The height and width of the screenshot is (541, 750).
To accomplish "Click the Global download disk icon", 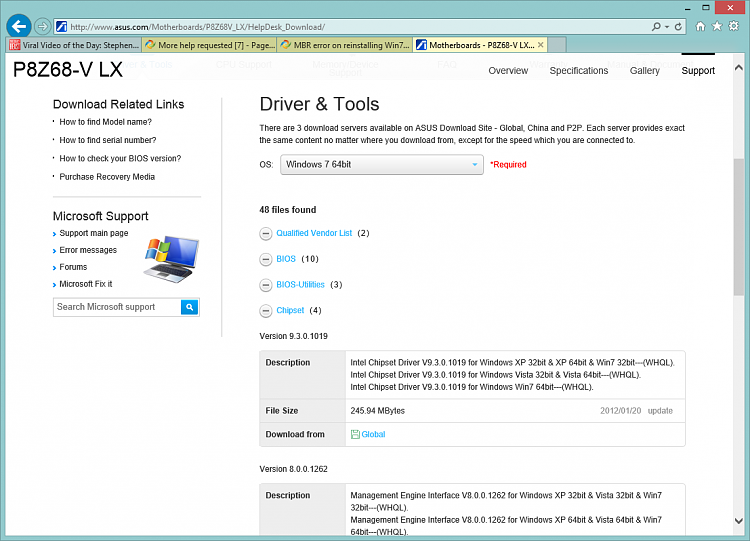I will [x=355, y=434].
